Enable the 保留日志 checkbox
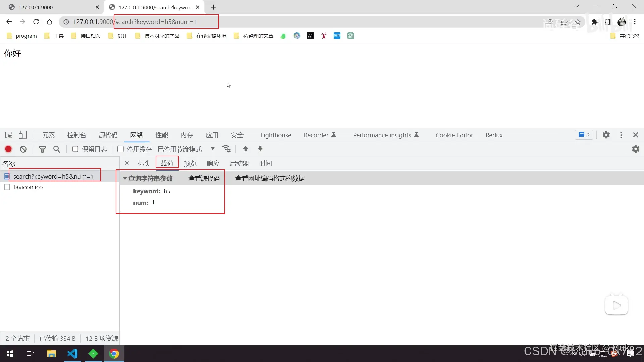Screen dimensions: 644x362 pyautogui.click(x=75, y=149)
